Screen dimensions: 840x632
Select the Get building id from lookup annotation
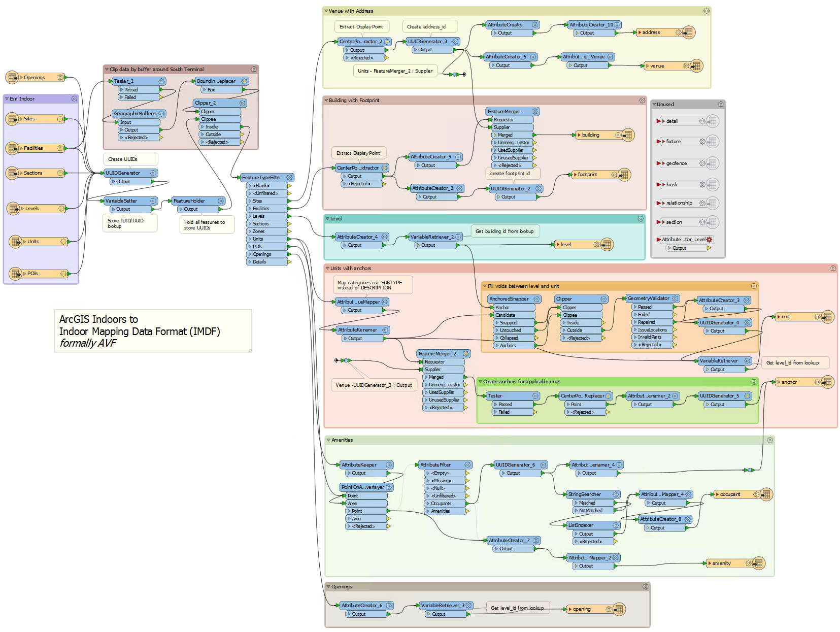(505, 231)
